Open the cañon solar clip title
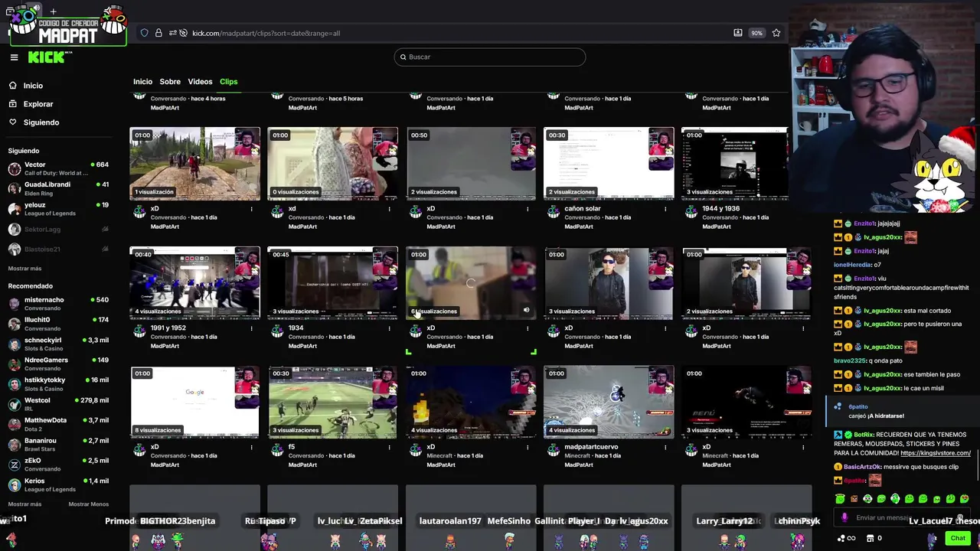 pos(583,209)
